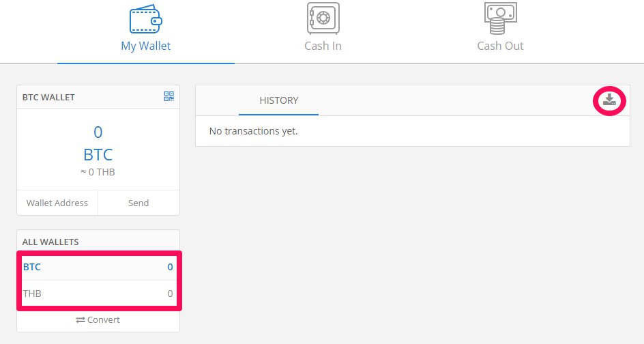Click the ALL WALLETS panel header
Screen dimensions: 644x344
98,242
